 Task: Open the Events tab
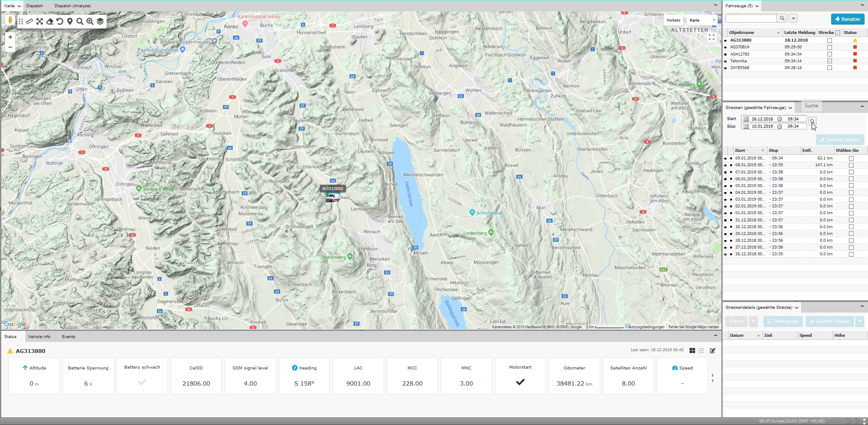pyautogui.click(x=68, y=337)
